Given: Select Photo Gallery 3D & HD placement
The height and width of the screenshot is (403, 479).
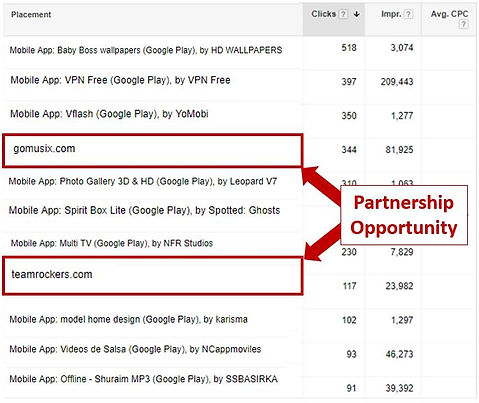Looking at the screenshot, I should pyautogui.click(x=143, y=181).
